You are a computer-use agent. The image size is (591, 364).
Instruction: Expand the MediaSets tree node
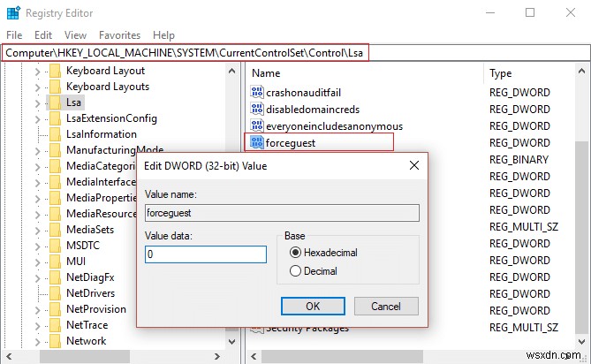tap(37, 231)
